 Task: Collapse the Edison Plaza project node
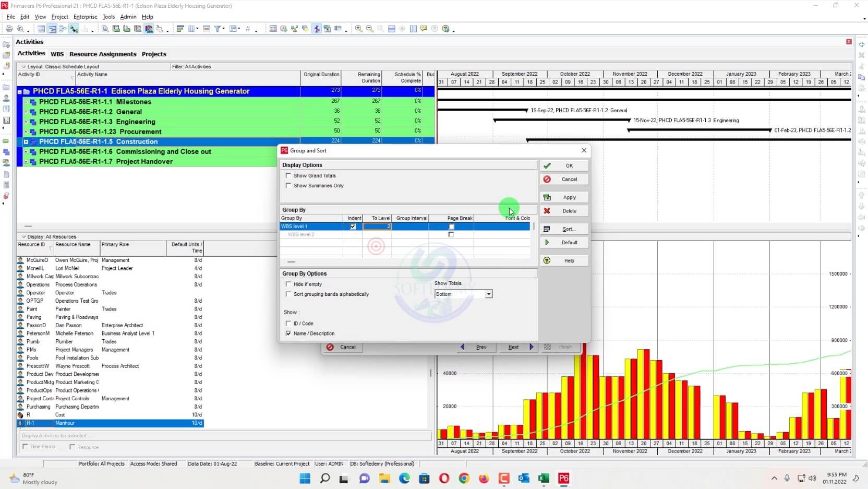[20, 92]
